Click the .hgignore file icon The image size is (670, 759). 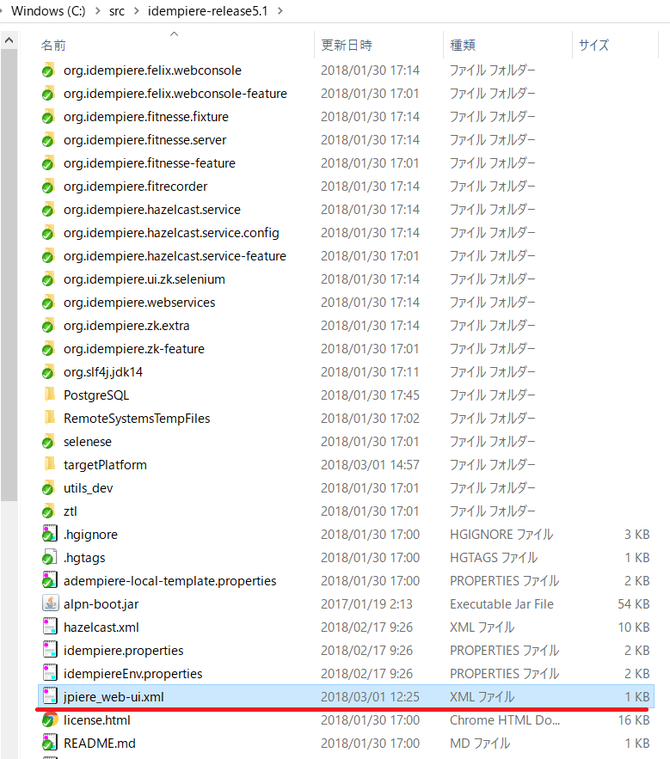tap(49, 534)
